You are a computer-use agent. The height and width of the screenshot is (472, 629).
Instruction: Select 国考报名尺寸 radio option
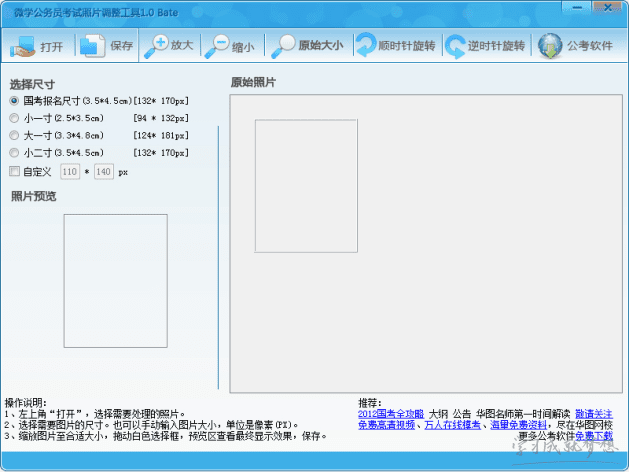pos(14,101)
